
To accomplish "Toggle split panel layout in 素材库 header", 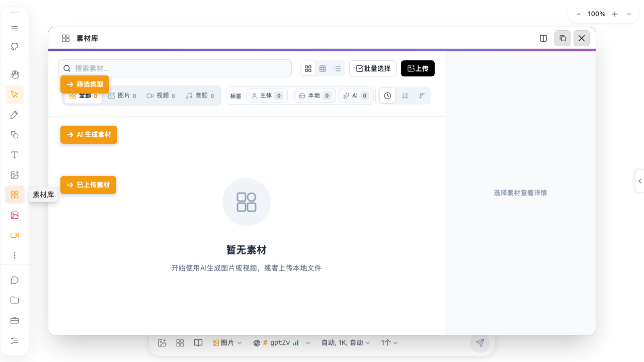I will coord(543,38).
